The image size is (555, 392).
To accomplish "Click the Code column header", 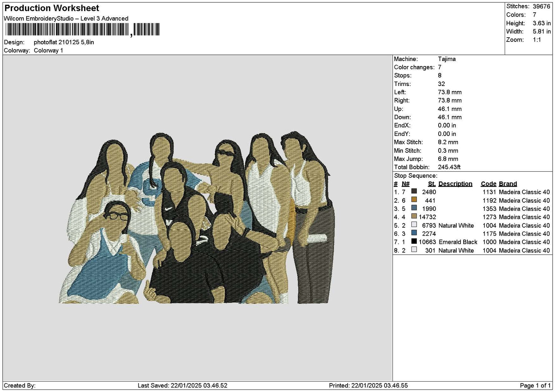I will 489,184.
